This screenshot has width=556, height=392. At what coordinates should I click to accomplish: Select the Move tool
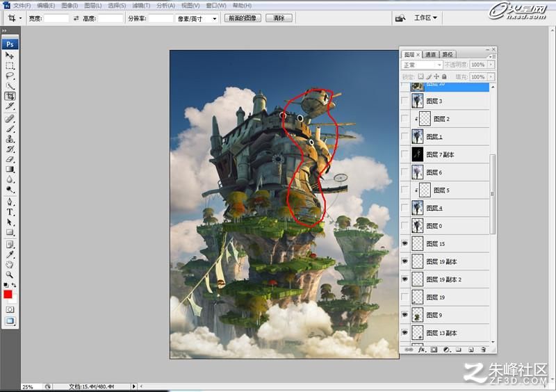click(x=10, y=56)
